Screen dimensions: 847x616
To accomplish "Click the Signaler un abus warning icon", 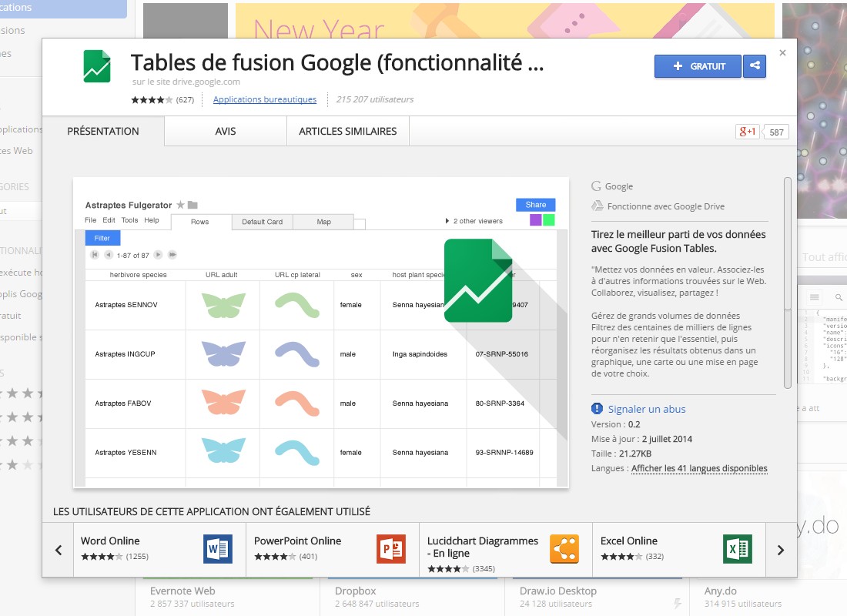I will 597,409.
